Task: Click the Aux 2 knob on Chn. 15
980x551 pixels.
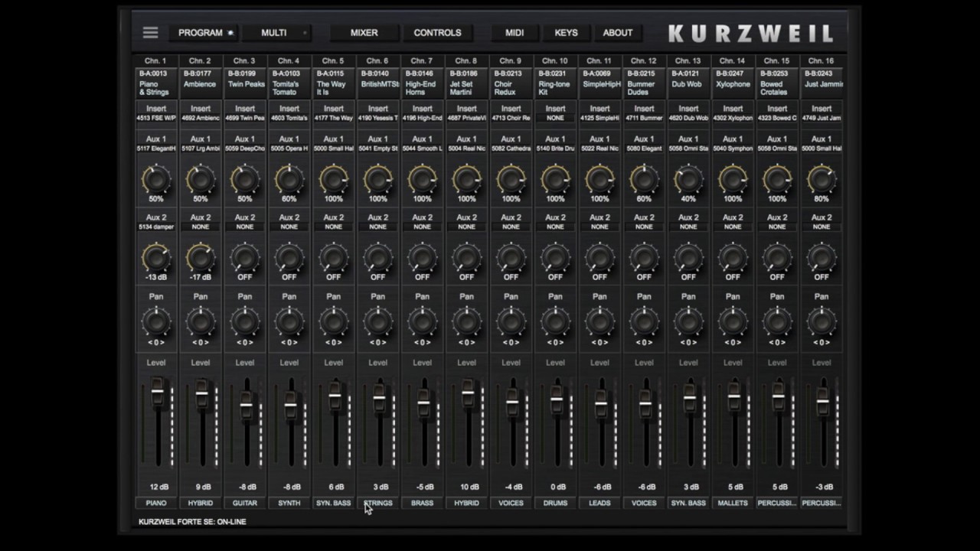Action: [777, 258]
